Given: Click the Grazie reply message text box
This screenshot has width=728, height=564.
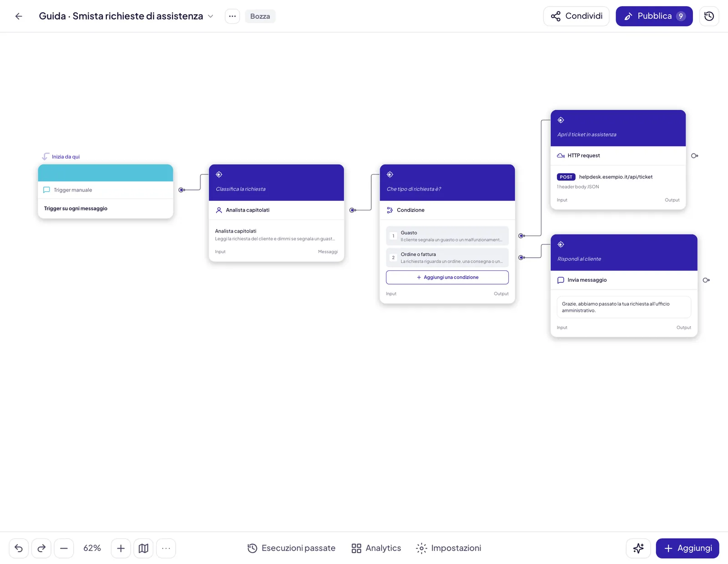Looking at the screenshot, I should point(624,307).
